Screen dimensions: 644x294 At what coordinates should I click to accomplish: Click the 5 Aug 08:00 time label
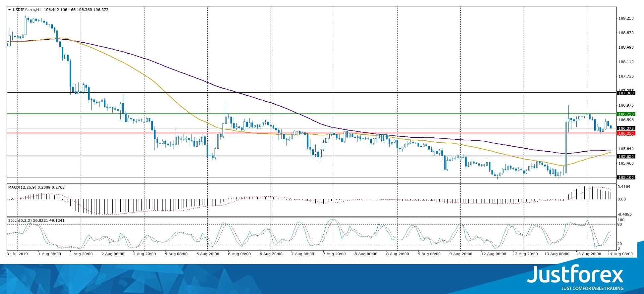[x=176, y=254]
